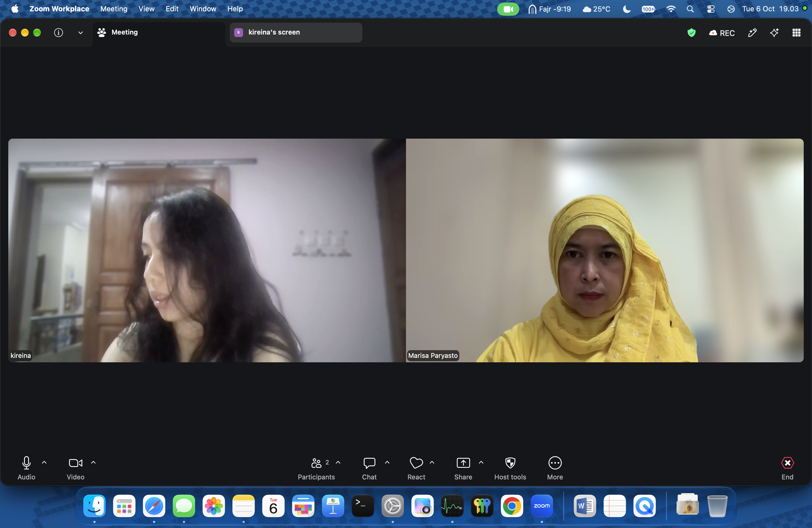This screenshot has height=528, width=812.
Task: Open Terminal in the Dock
Action: click(x=363, y=506)
